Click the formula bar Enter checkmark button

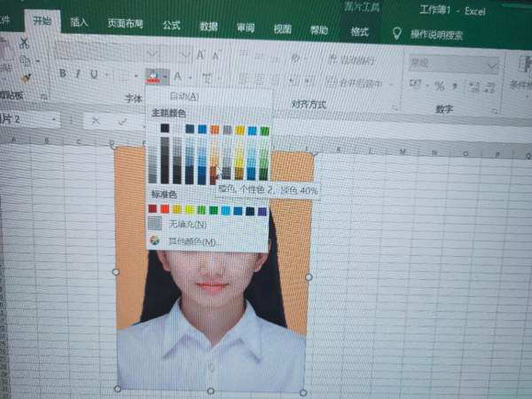pos(123,121)
